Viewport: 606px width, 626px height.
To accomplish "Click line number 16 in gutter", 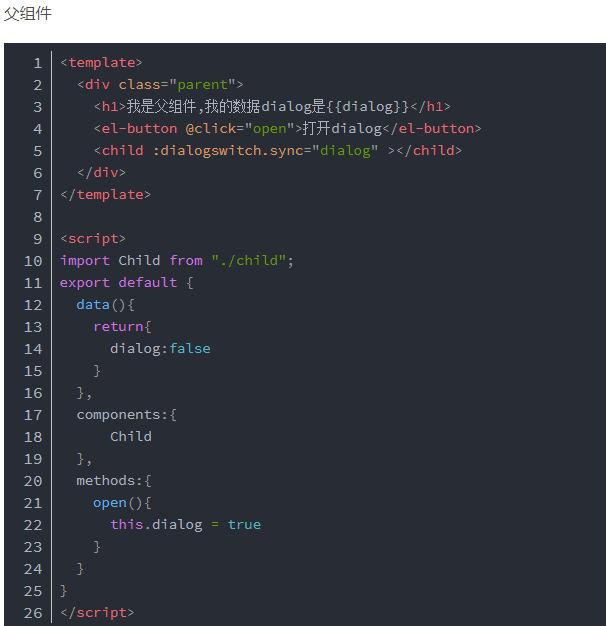I will click(x=33, y=393).
